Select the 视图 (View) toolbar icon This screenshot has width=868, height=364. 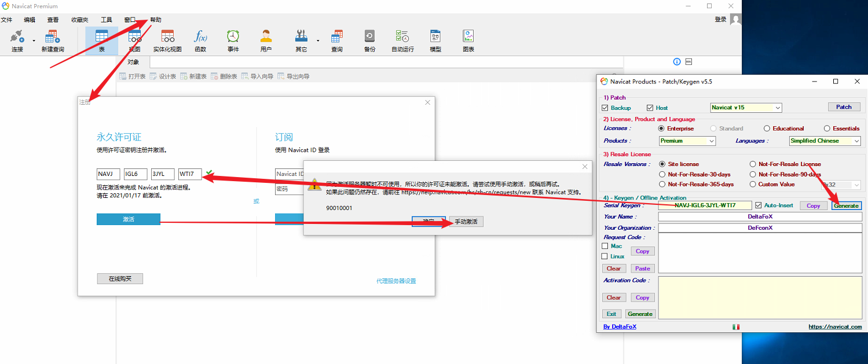coord(134,41)
